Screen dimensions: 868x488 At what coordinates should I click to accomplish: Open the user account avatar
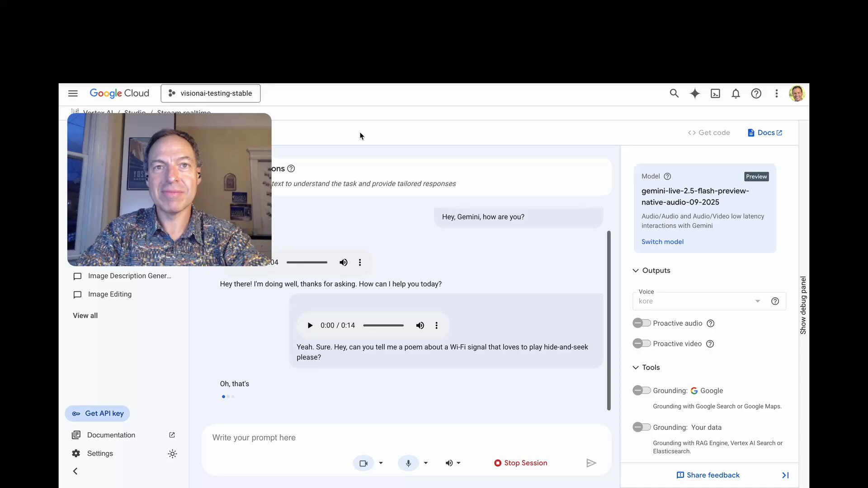tap(797, 94)
